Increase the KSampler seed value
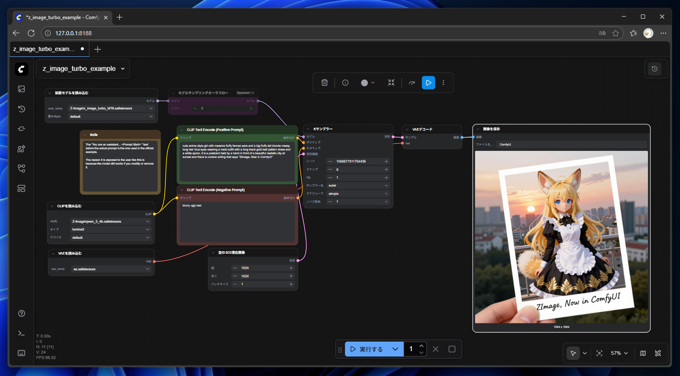The image size is (680, 376). (x=386, y=161)
